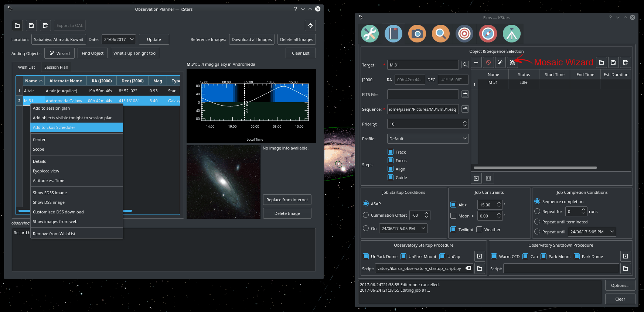Image resolution: width=644 pixels, height=312 pixels.
Task: Start the scheduler with play button
Action: tap(476, 178)
